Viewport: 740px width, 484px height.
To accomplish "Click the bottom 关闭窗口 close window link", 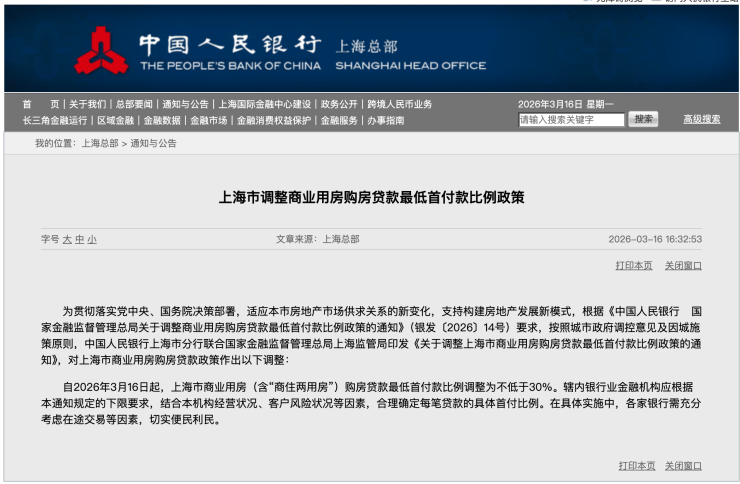I will pyautogui.click(x=683, y=466).
